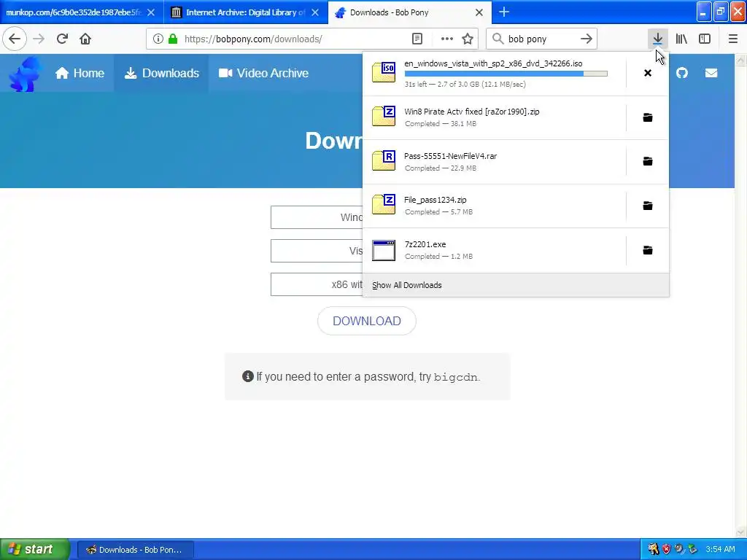Open the Library toolbar button
Screen dimensions: 747x560
coord(681,39)
